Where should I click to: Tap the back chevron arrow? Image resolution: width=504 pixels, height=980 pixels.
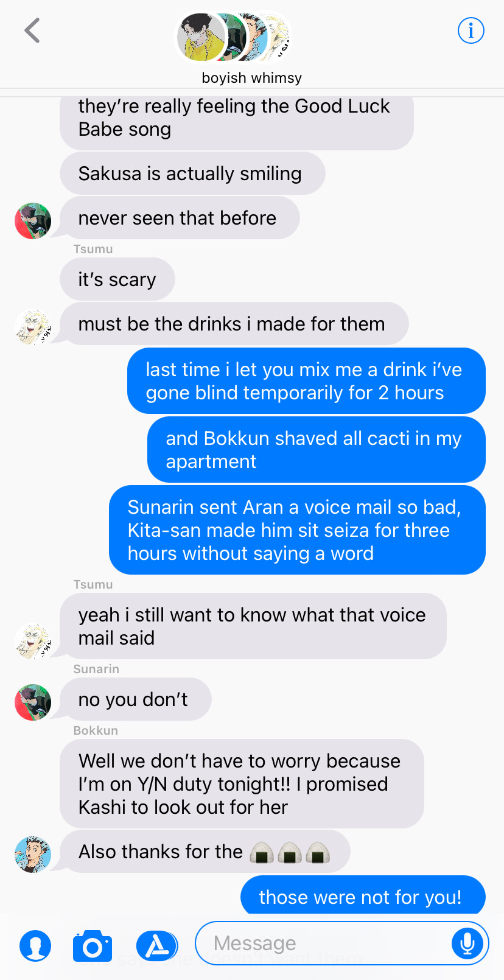coord(32,30)
